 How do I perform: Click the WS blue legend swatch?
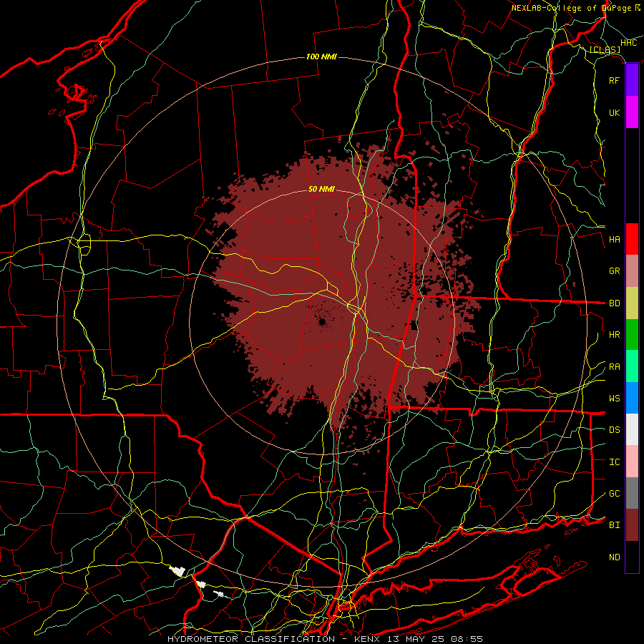632,398
